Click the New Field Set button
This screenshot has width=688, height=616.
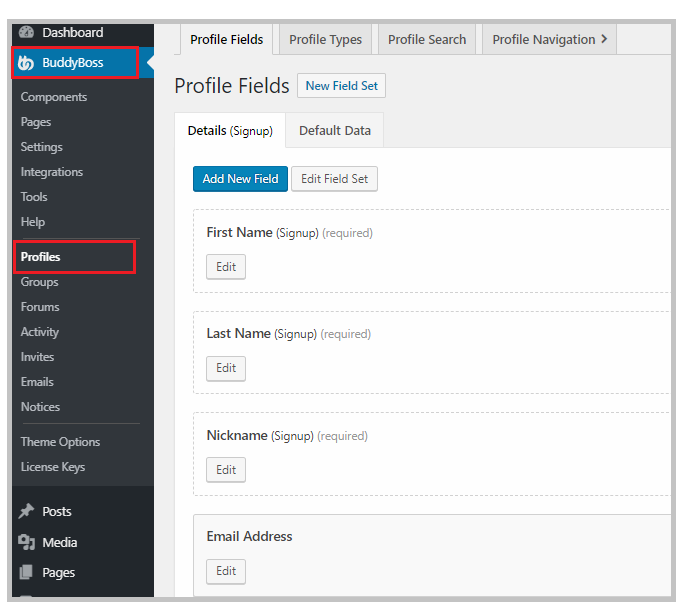click(x=341, y=86)
